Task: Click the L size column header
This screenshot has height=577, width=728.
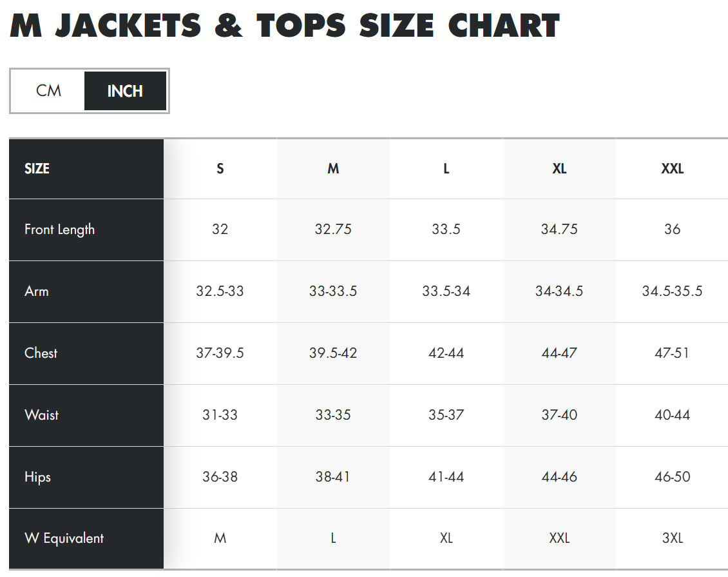Action: pyautogui.click(x=446, y=169)
